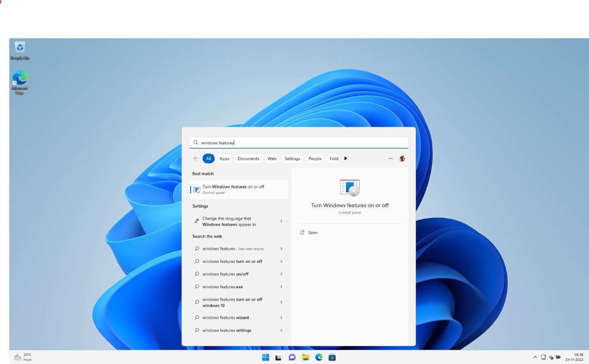Expand the arrow for 'windows features turn on or off'

(x=281, y=261)
